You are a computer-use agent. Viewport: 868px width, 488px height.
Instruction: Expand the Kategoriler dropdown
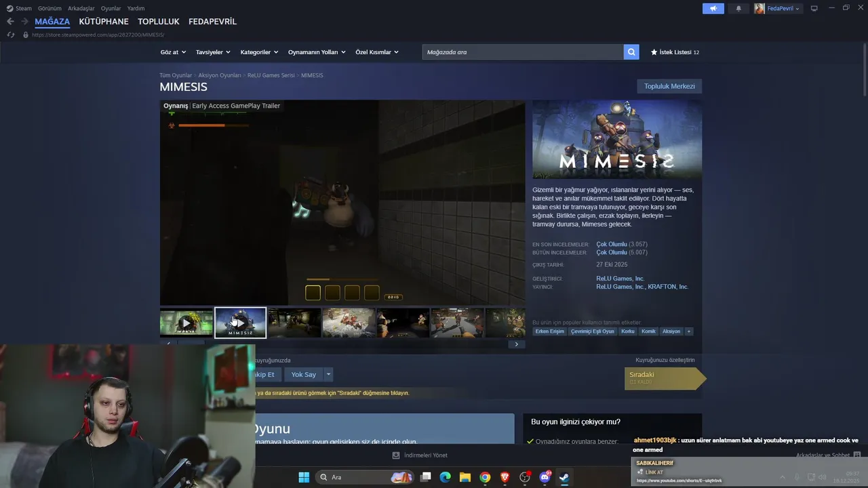coord(259,52)
